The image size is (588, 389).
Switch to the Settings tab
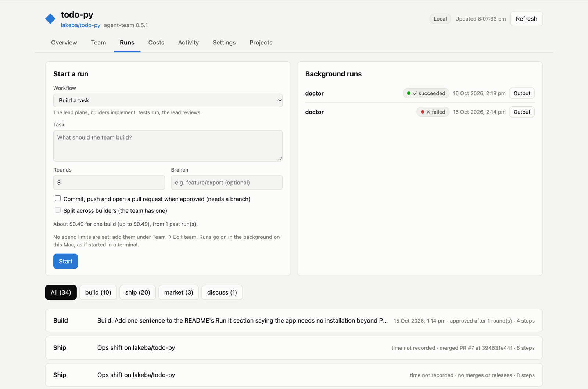[x=224, y=43]
